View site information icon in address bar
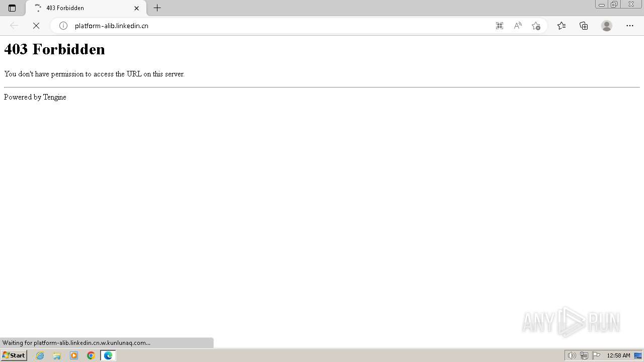Screen dimensions: 644x362 63,26
